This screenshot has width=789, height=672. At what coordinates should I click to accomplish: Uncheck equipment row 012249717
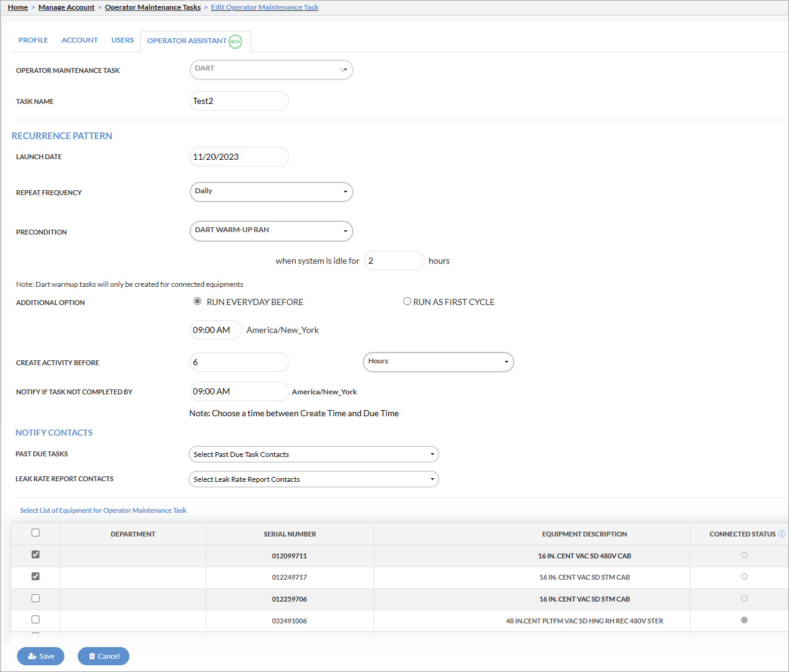pos(35,576)
